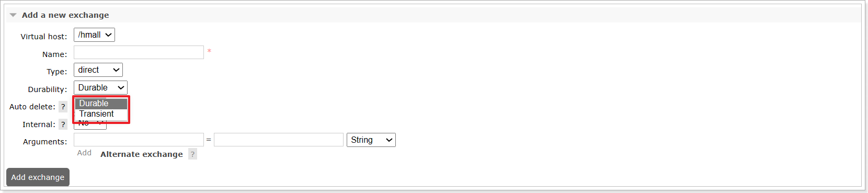Click the Auto delete help icon
Screen dimensions: 868x193
point(63,107)
